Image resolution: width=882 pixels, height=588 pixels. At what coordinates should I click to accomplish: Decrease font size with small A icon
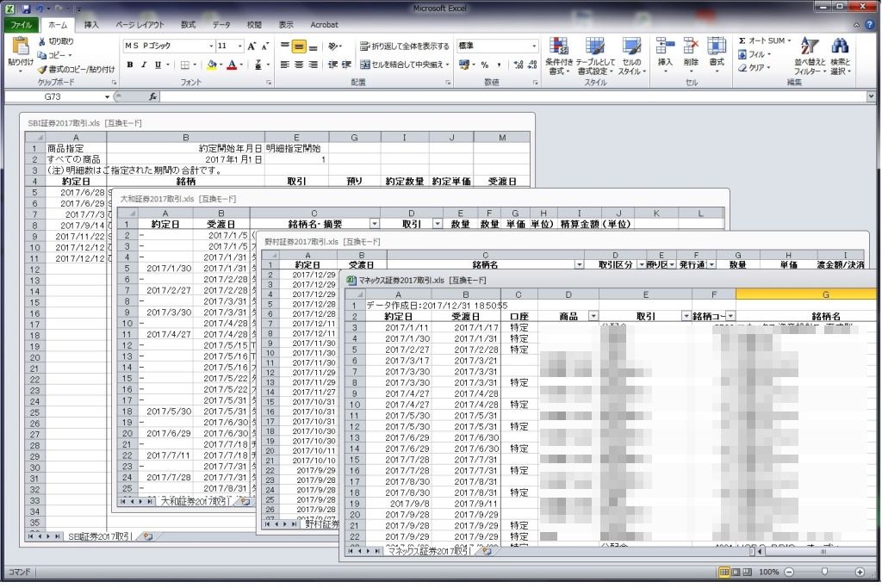pyautogui.click(x=265, y=46)
